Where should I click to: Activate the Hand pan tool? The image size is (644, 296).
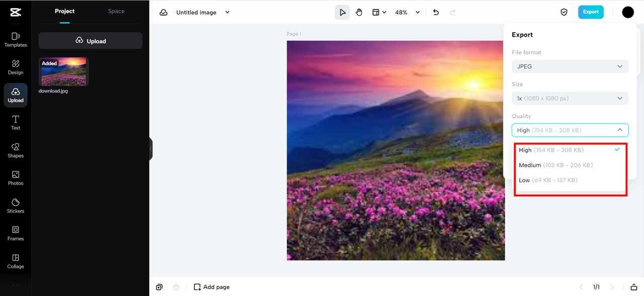(x=359, y=13)
